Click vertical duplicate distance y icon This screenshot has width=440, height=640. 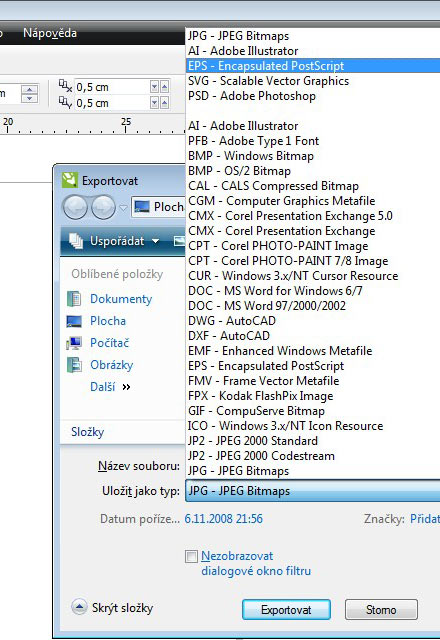[x=65, y=102]
